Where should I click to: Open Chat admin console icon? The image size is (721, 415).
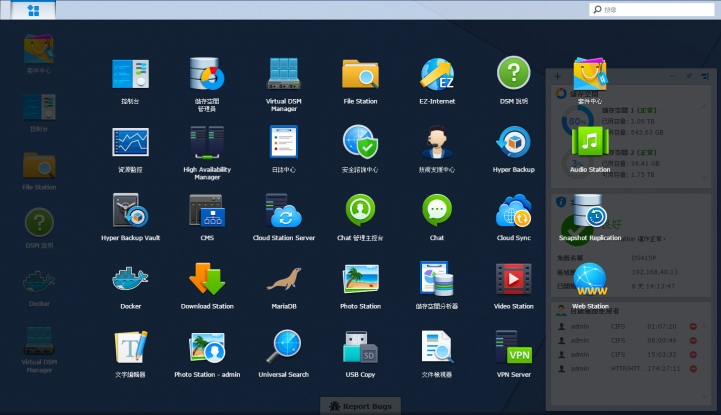(x=360, y=210)
